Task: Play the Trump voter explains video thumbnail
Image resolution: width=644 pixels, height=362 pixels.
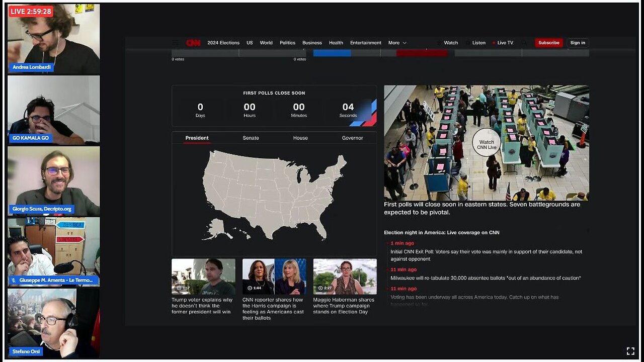Action: tap(203, 277)
